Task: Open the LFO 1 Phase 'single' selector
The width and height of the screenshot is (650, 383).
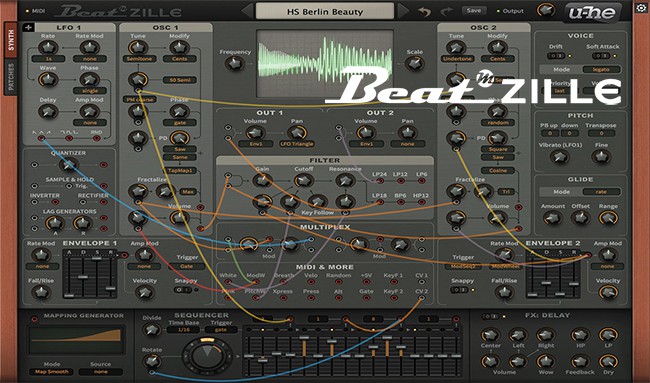Action: coord(90,90)
